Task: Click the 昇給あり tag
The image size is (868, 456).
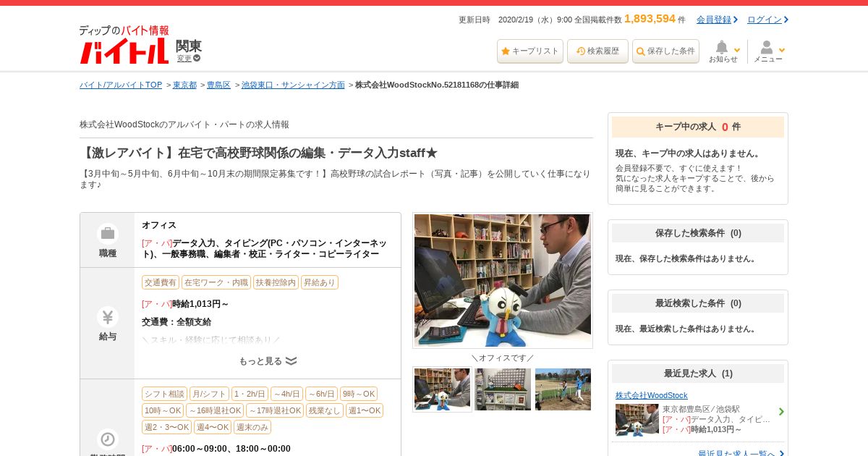Action: [x=320, y=282]
